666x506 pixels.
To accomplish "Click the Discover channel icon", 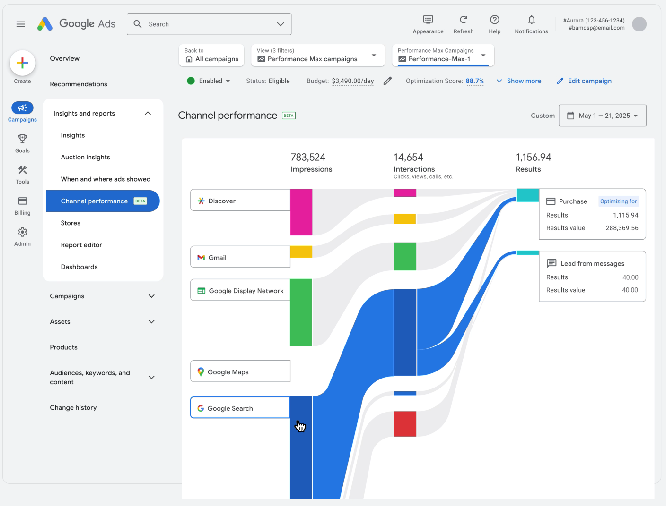I will click(x=201, y=201).
